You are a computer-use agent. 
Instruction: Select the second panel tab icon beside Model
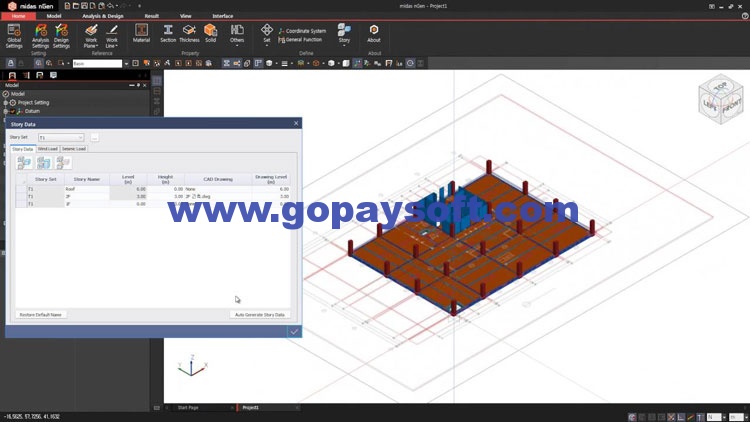[26, 75]
